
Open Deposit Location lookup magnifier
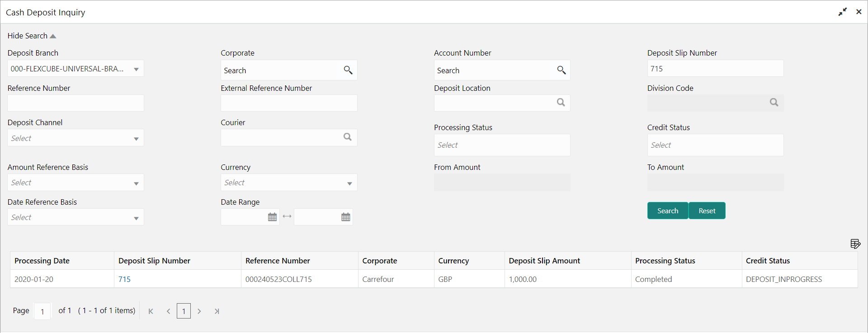point(561,103)
